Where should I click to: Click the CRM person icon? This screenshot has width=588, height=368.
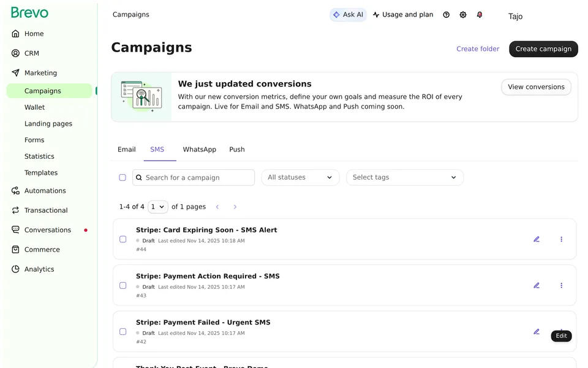[x=15, y=53]
